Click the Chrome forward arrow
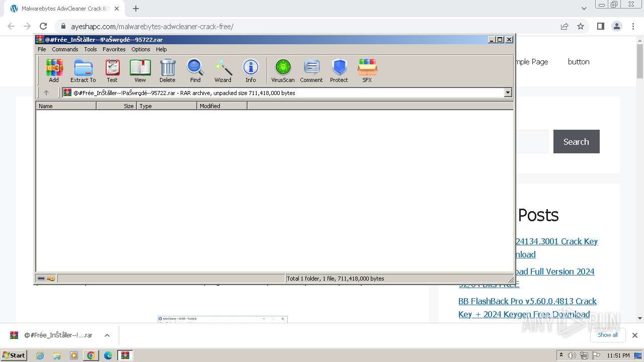644x362 pixels. (x=27, y=26)
